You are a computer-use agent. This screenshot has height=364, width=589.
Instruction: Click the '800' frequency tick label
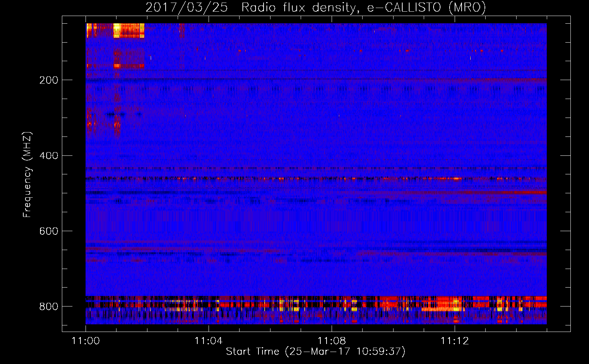pos(49,306)
